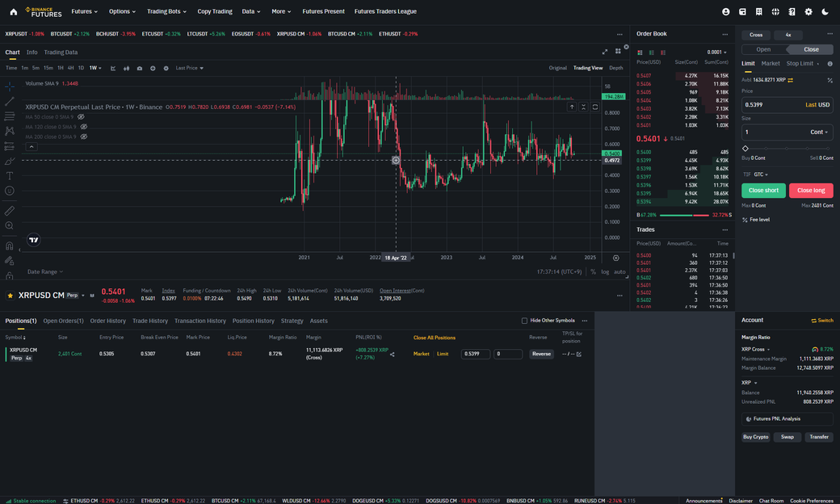The width and height of the screenshot is (840, 504).
Task: Select the text annotation tool
Action: pos(10,175)
